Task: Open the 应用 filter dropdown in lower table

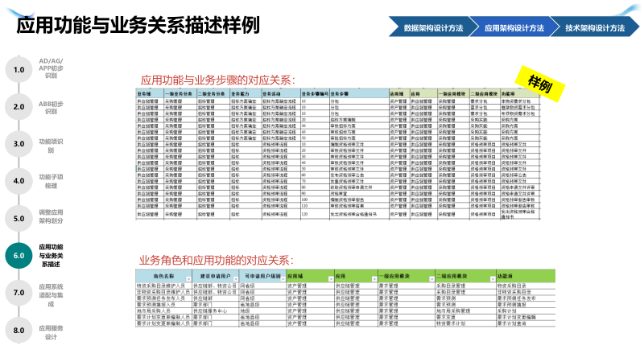Action: tap(374, 279)
